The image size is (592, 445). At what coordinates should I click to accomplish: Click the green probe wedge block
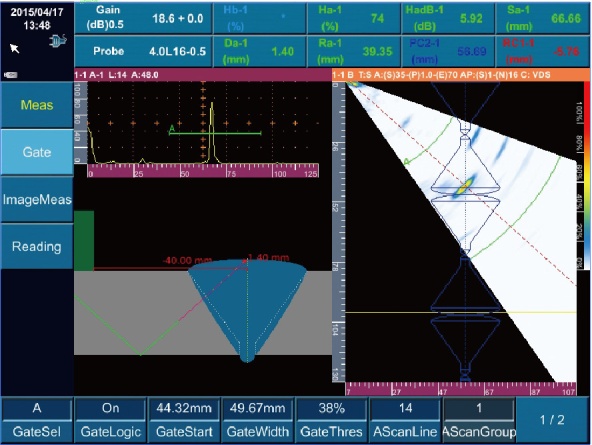pos(84,240)
